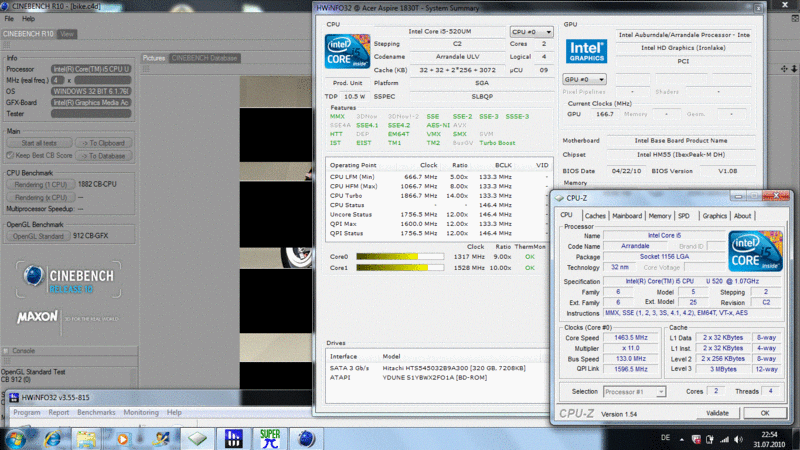Open CINEBENCH File menu
The image size is (800, 450).
(9, 19)
